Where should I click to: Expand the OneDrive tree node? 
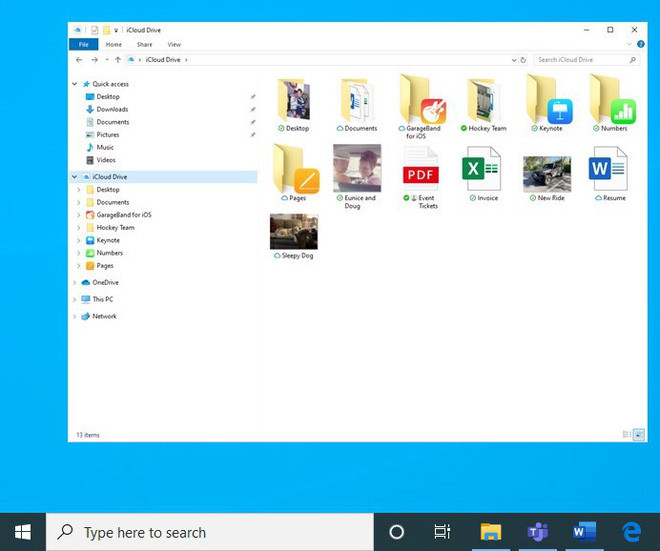coord(74,283)
